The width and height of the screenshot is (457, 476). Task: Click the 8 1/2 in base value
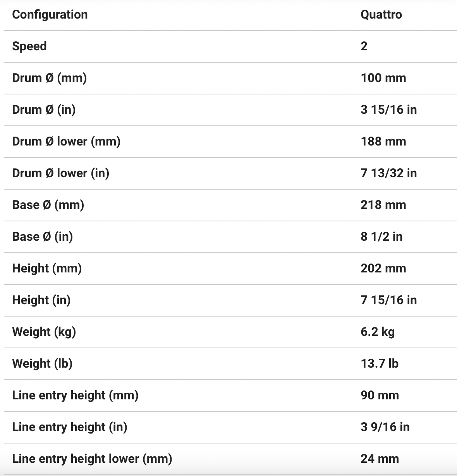[381, 237]
